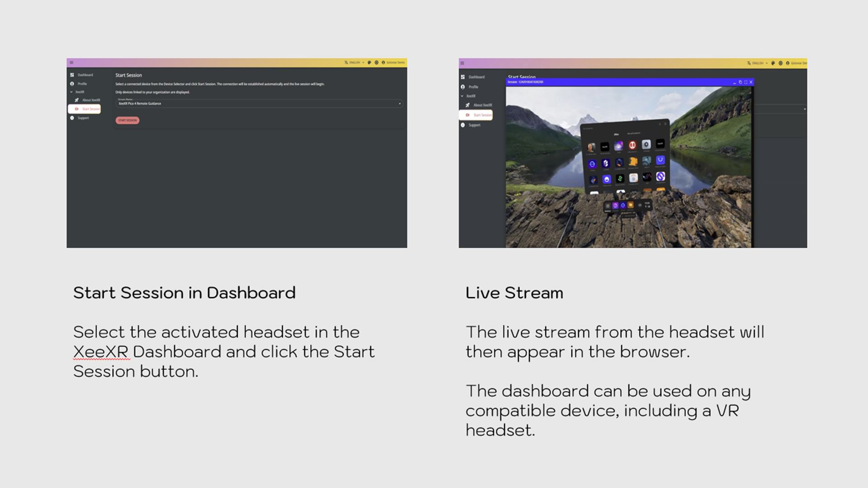This screenshot has width=868, height=488.
Task: Click the live headset stream view
Action: tap(629, 167)
